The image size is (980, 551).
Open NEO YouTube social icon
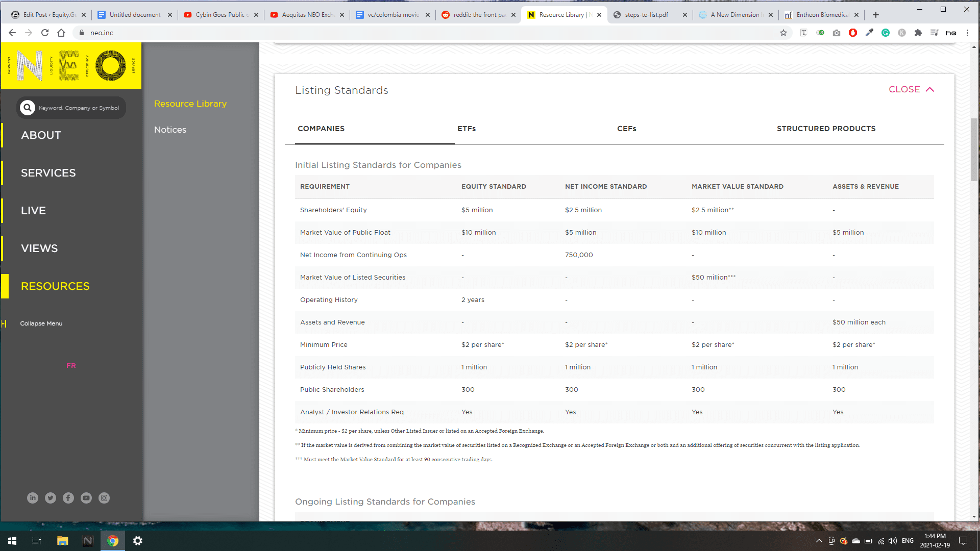pyautogui.click(x=86, y=498)
